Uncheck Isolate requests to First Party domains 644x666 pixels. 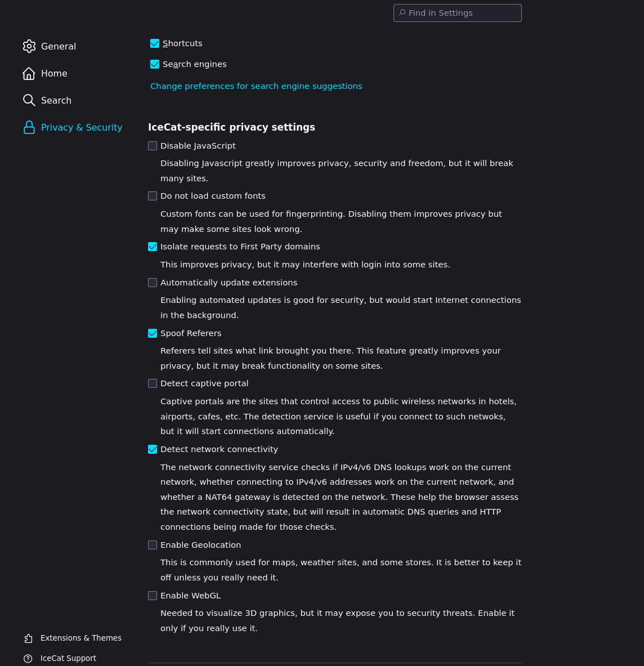153,247
